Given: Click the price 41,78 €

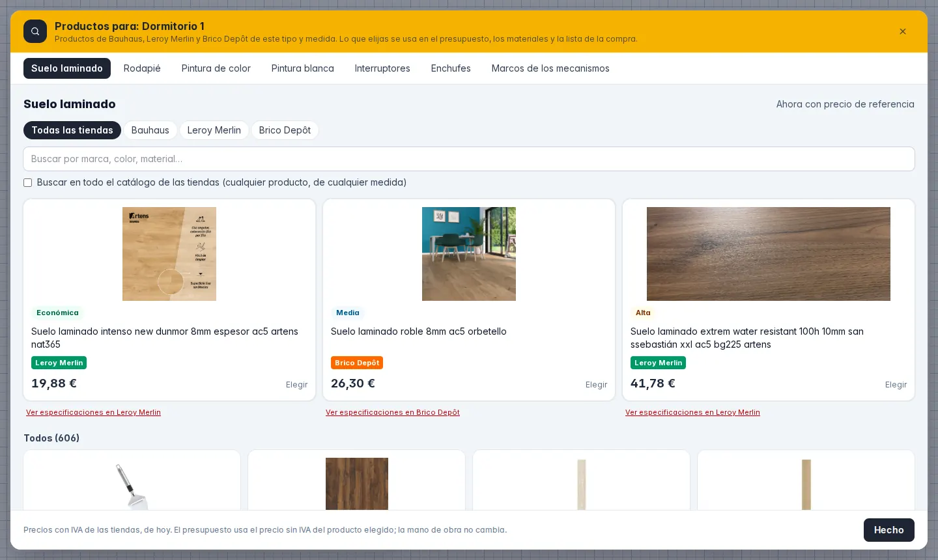Looking at the screenshot, I should coord(653,384).
